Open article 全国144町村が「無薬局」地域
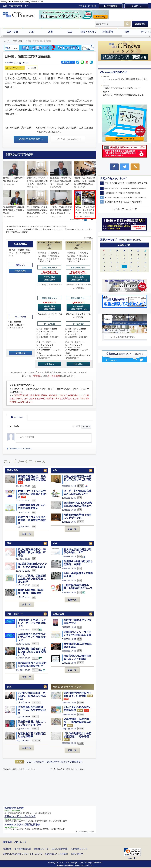 (x=30, y=592)
